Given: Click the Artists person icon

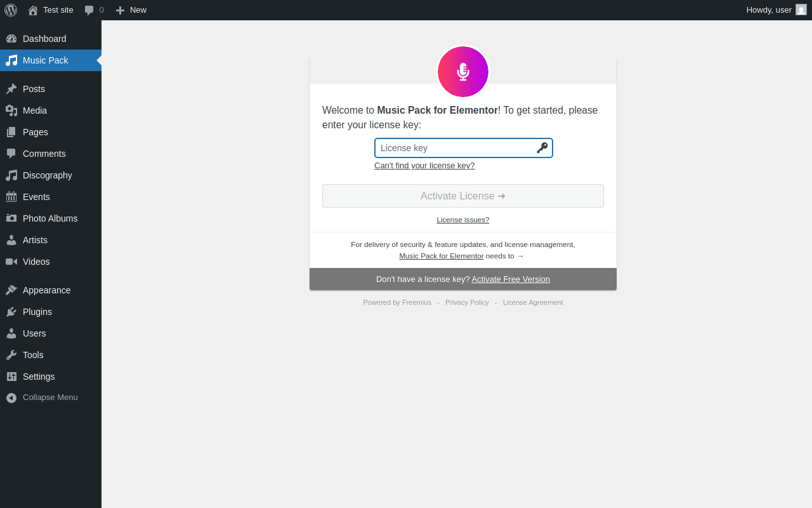Looking at the screenshot, I should click(x=11, y=240).
